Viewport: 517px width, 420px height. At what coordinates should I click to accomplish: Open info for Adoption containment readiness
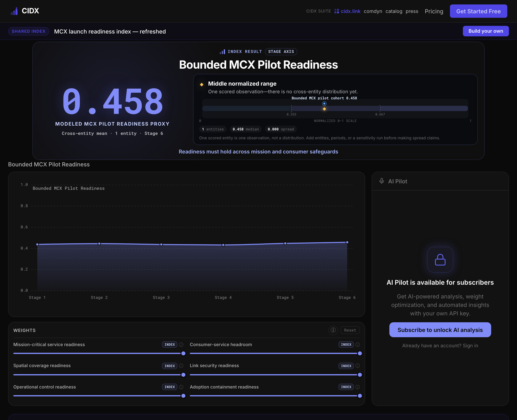point(357,387)
